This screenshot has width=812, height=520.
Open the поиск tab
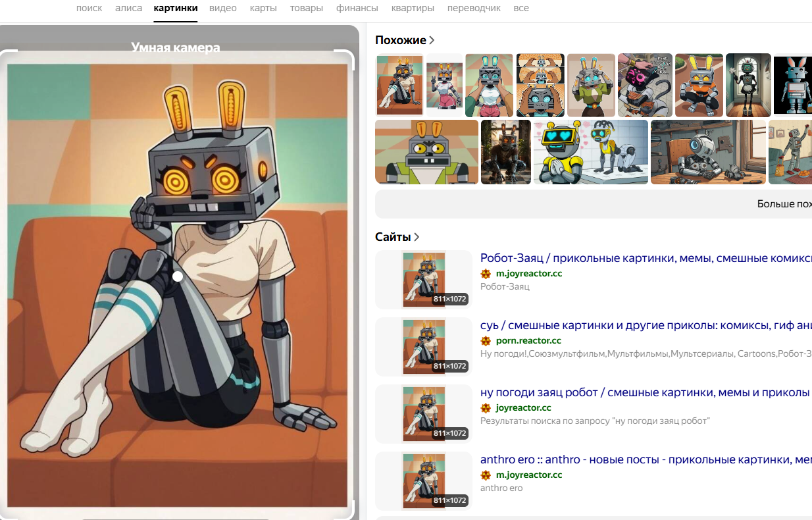tap(89, 9)
